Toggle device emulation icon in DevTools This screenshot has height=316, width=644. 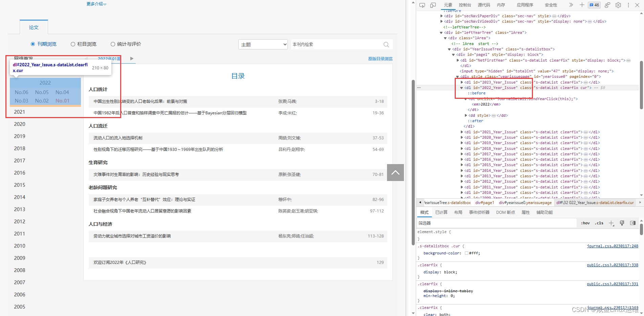click(x=433, y=5)
